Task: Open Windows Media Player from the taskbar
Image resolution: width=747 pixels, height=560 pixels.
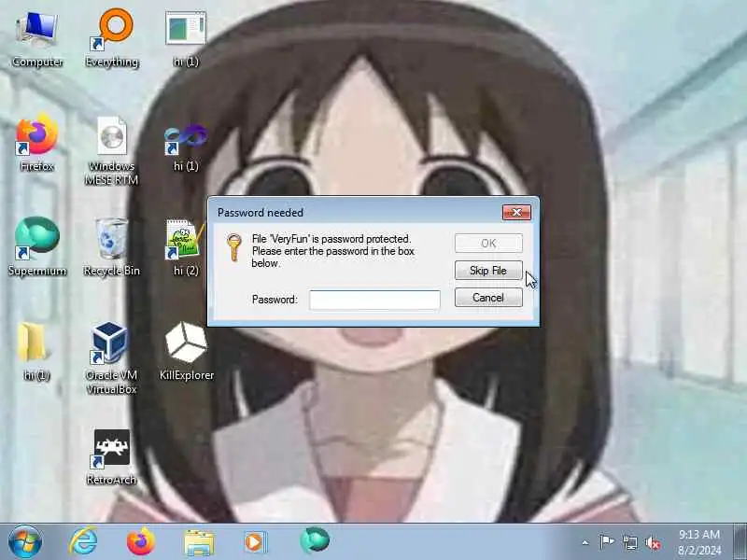Action: pyautogui.click(x=256, y=542)
